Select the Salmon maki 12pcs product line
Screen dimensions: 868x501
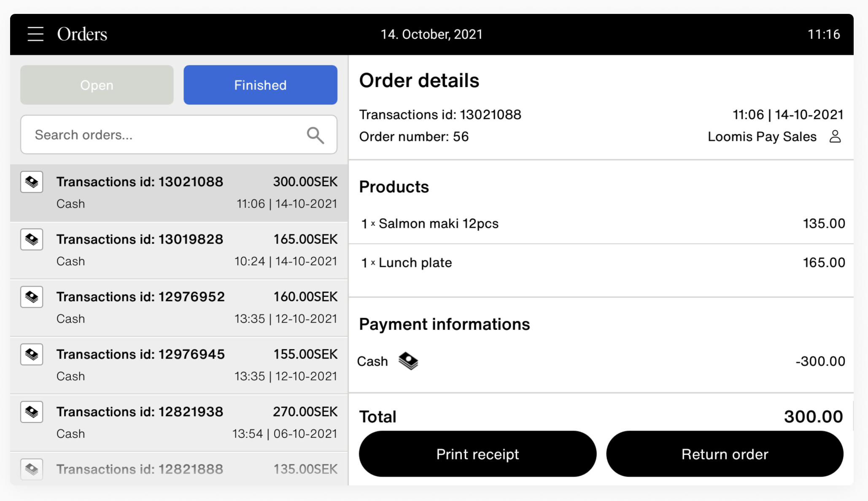click(601, 224)
